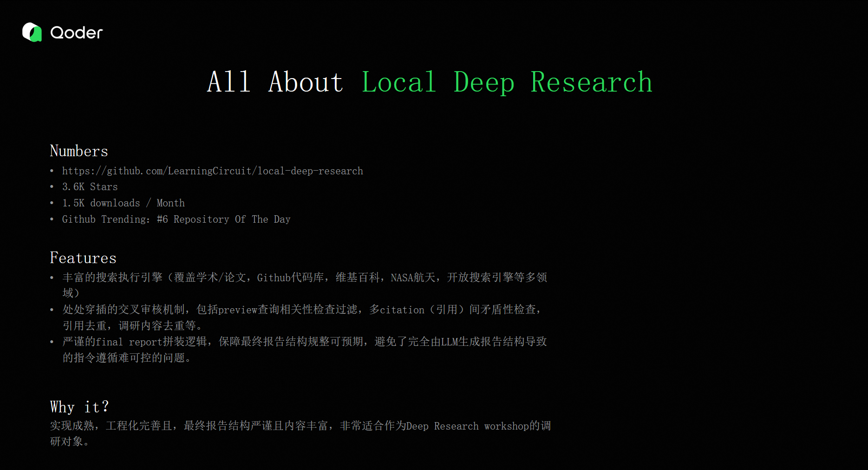Select the 1.5K downloads / Month text
Image resolution: width=868 pixels, height=470 pixels.
pos(123,203)
